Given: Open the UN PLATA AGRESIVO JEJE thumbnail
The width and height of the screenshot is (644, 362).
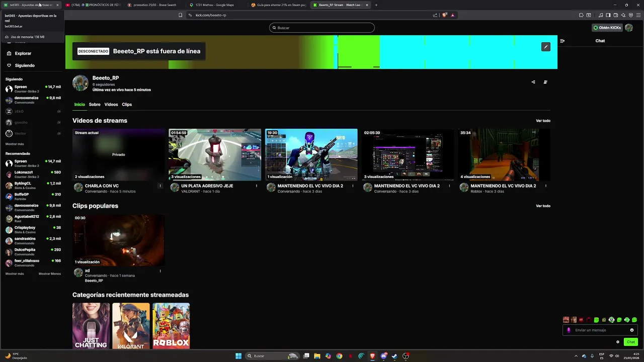Looking at the screenshot, I should point(215,155).
